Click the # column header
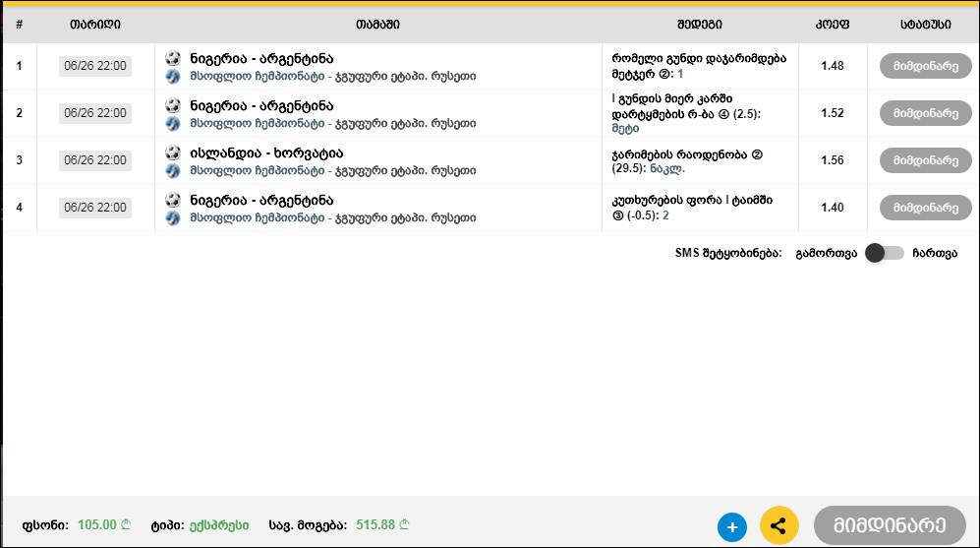The width and height of the screenshot is (980, 548). click(x=20, y=25)
